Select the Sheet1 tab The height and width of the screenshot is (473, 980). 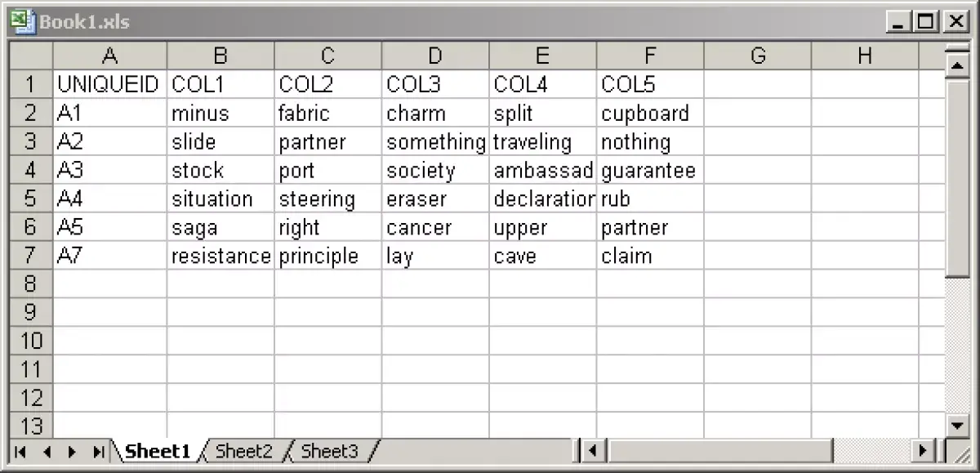156,451
